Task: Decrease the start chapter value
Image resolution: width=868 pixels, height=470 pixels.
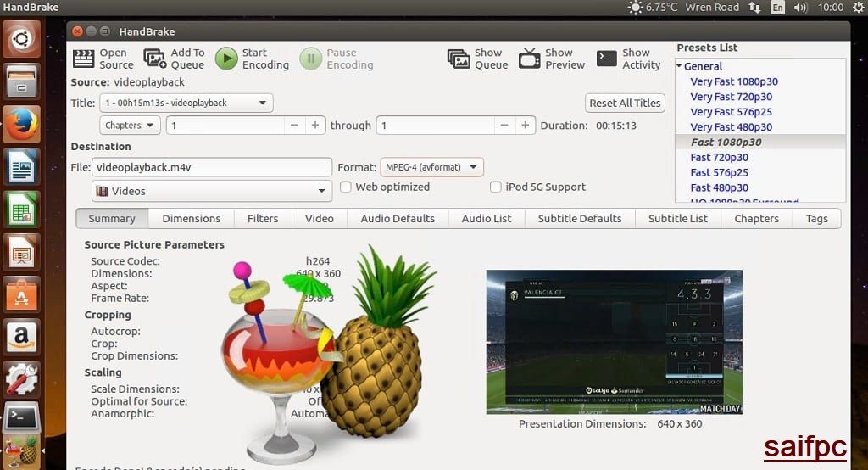Action: coord(294,126)
